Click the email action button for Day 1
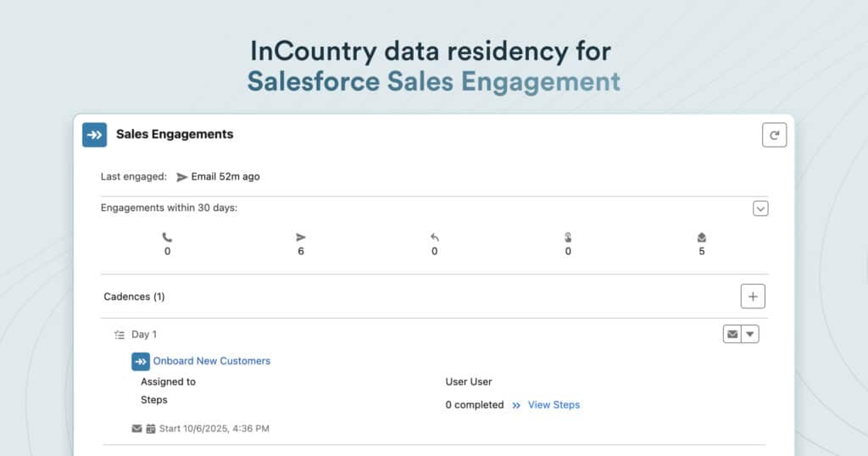Image resolution: width=868 pixels, height=456 pixels. click(x=732, y=335)
